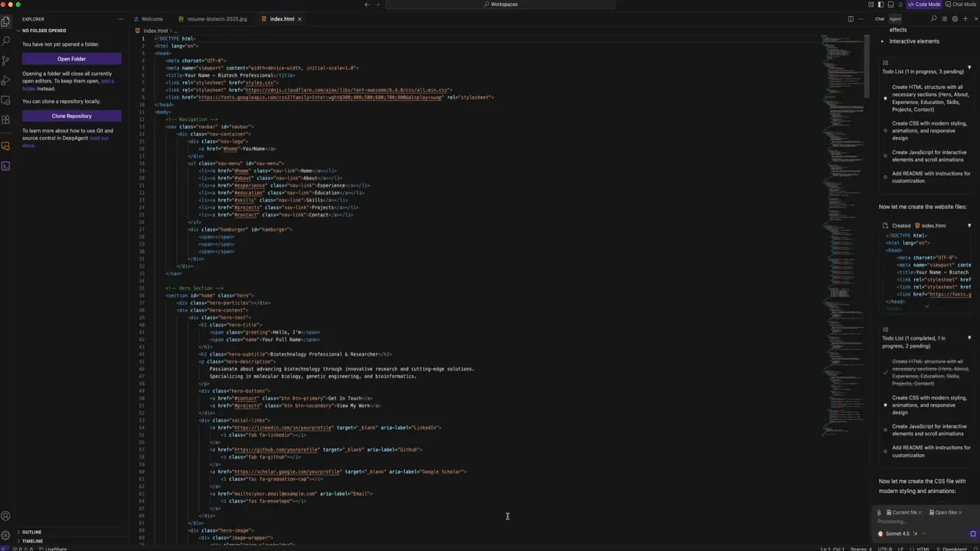Open the Created index.html file link
Viewport: 980px width, 551px height.
(x=933, y=226)
